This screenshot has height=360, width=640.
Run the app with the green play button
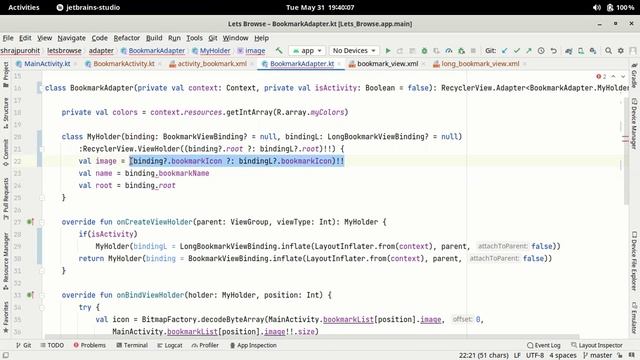pyautogui.click(x=388, y=51)
